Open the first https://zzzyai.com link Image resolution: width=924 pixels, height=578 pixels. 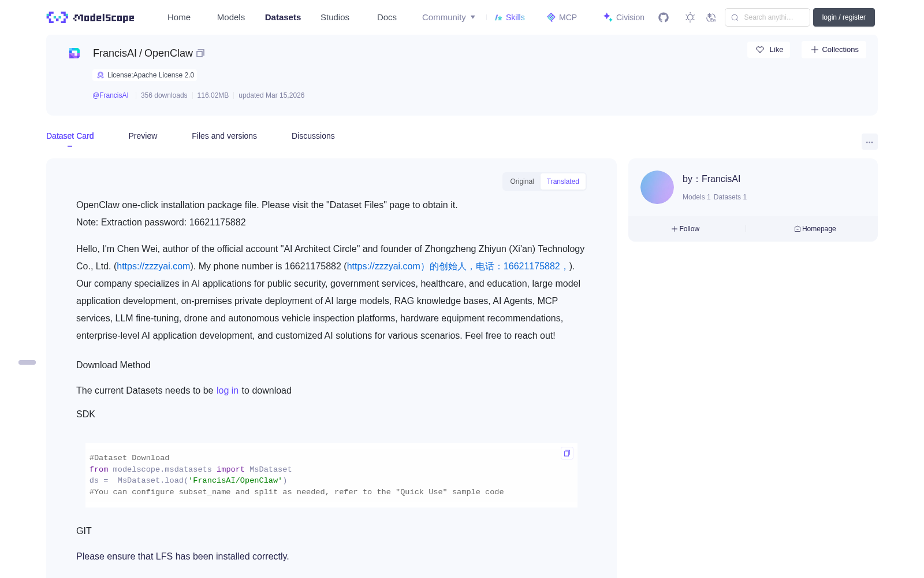(154, 266)
